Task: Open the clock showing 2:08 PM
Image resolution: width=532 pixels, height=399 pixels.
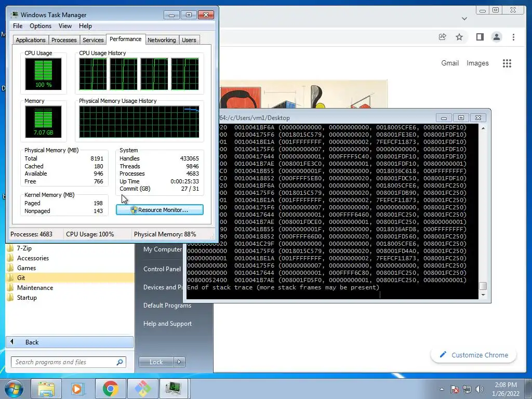Action: 506,389
